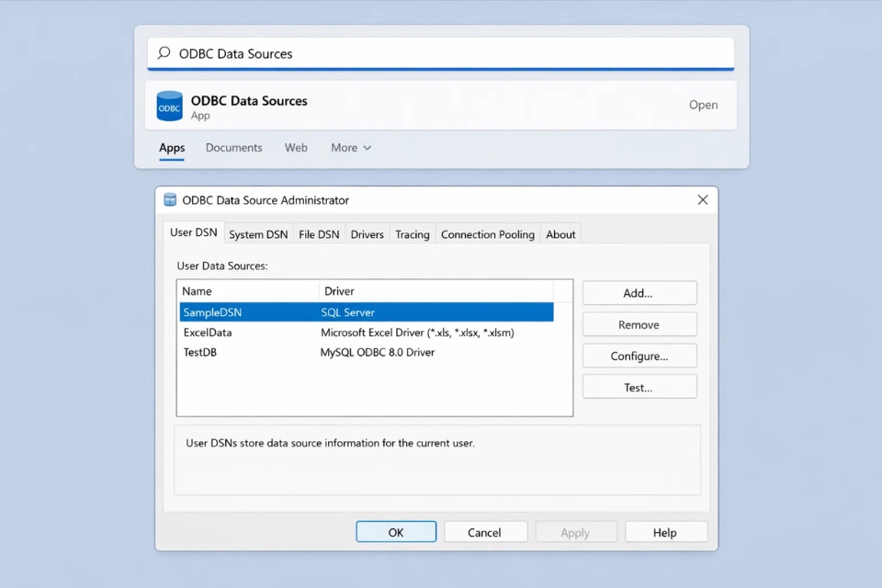Open the About tab

click(560, 234)
